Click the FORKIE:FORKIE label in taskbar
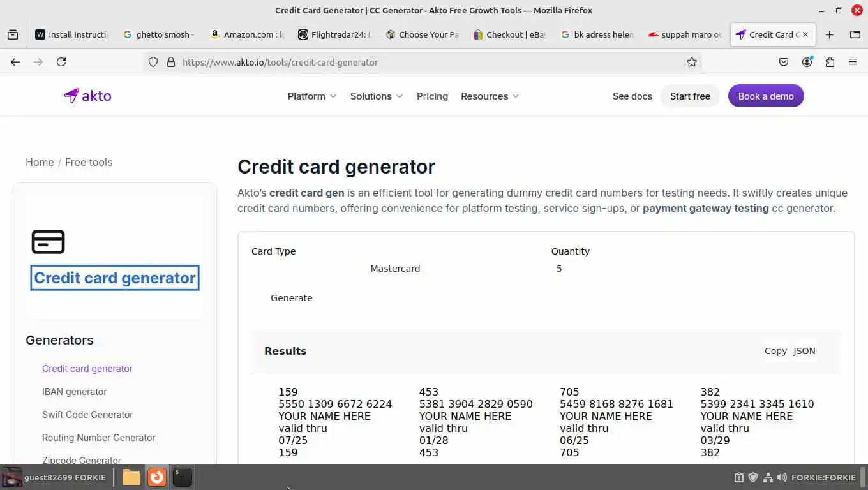 pyautogui.click(x=823, y=477)
